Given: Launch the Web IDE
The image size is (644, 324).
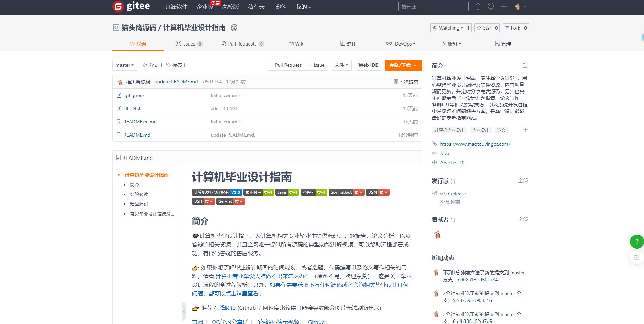Looking at the screenshot, I should [368, 65].
